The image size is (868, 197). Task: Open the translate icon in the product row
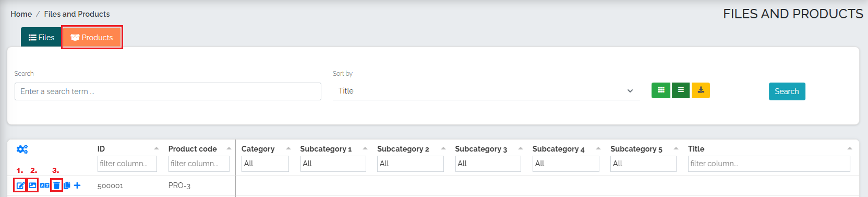pos(44,186)
